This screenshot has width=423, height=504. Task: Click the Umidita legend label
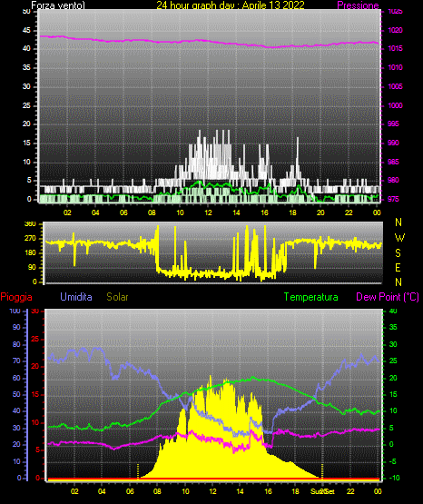click(x=76, y=297)
